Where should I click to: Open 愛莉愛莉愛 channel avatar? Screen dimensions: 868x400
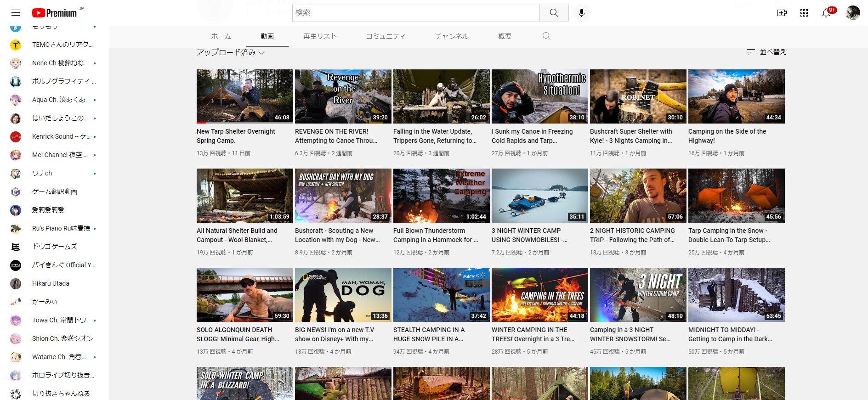[16, 210]
